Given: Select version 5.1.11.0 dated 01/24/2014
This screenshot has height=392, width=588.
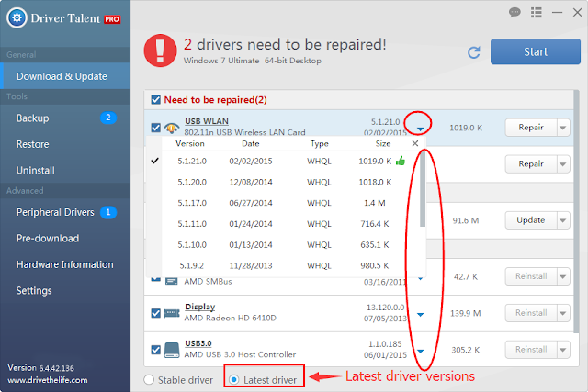Looking at the screenshot, I should pos(285,224).
